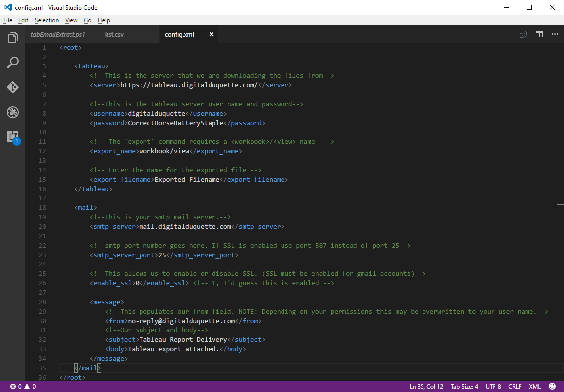Viewport: 564px width, 392px height.
Task: Click line number 28 in the gutter
Action: (42, 302)
